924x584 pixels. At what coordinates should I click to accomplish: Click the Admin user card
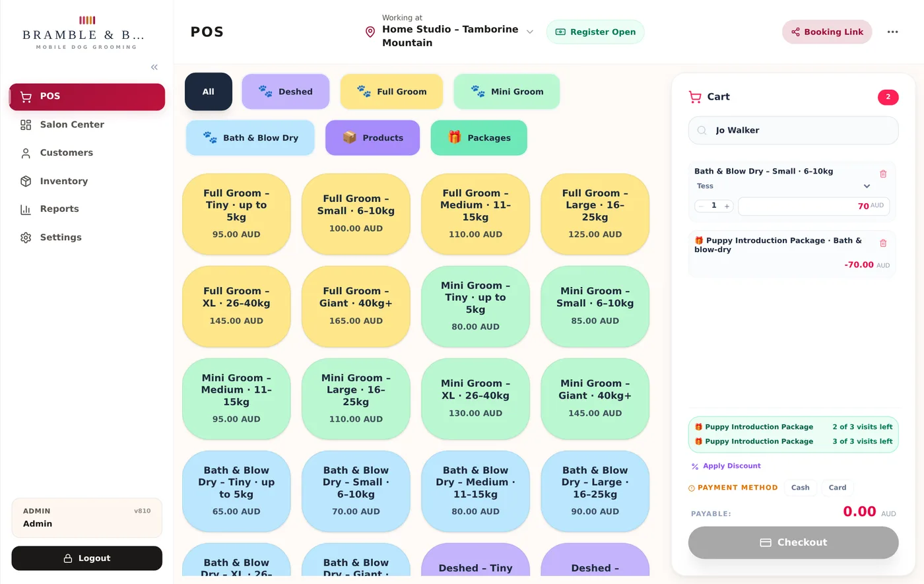point(87,518)
